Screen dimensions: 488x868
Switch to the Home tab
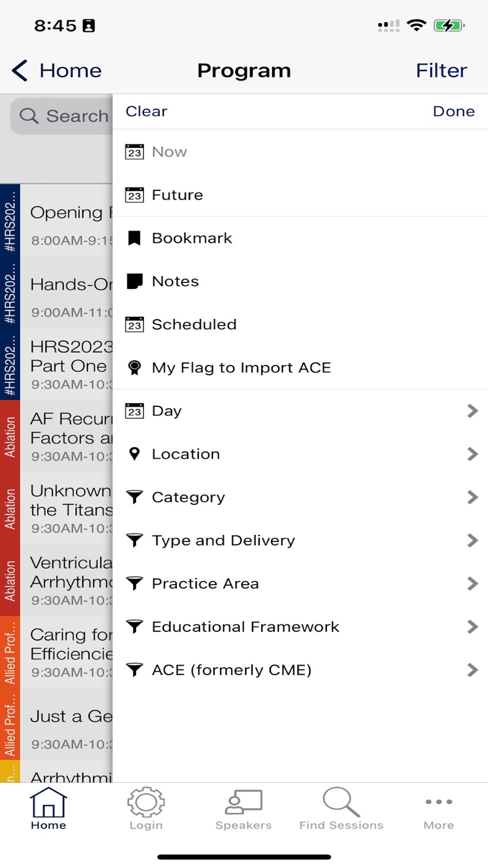coord(48,809)
